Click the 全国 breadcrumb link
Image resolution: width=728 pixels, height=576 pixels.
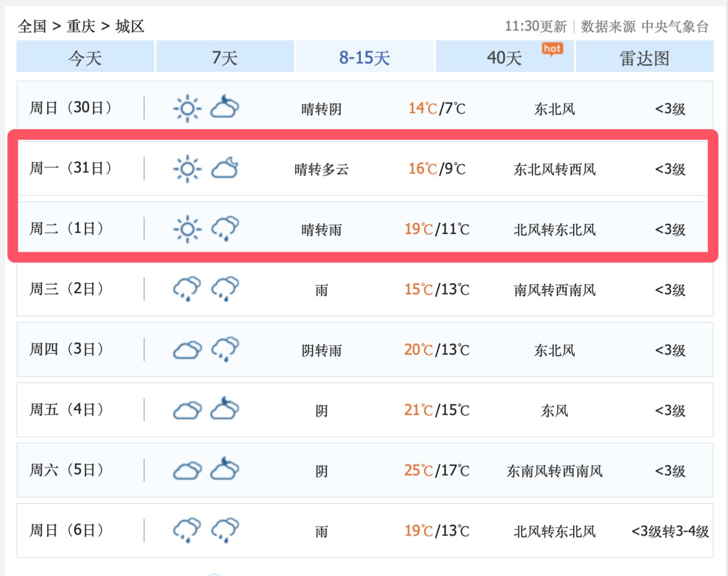tap(32, 26)
